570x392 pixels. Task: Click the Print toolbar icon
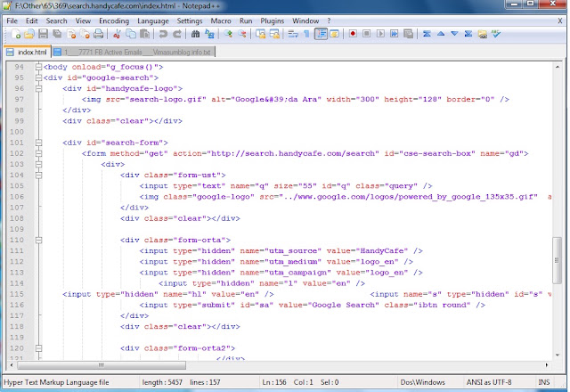click(x=99, y=34)
